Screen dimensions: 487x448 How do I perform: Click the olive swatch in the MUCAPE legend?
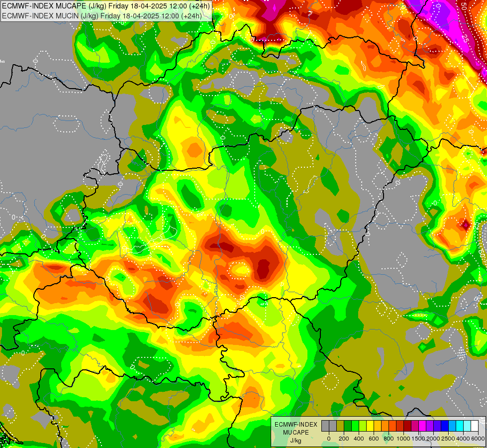point(340,426)
